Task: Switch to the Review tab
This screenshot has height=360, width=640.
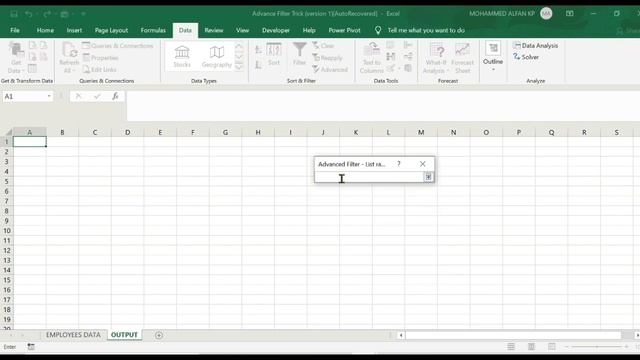Action: point(213,30)
